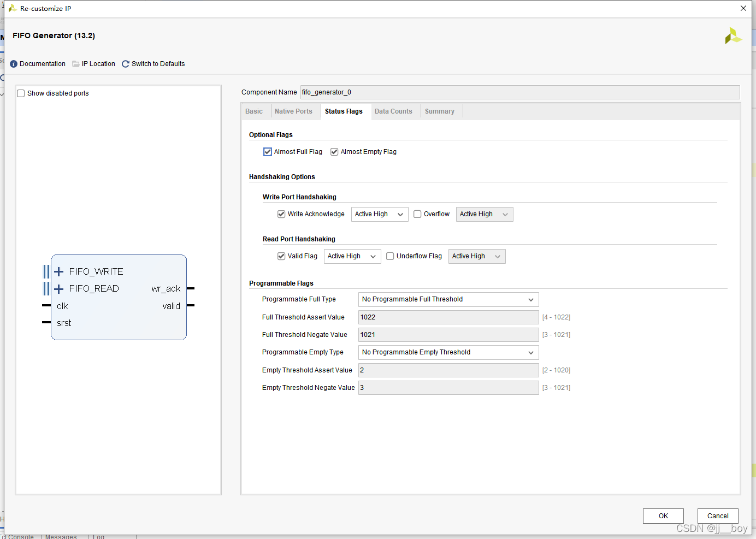This screenshot has height=539, width=756.
Task: Click the Xilinx logo icon
Action: pyautogui.click(x=733, y=36)
